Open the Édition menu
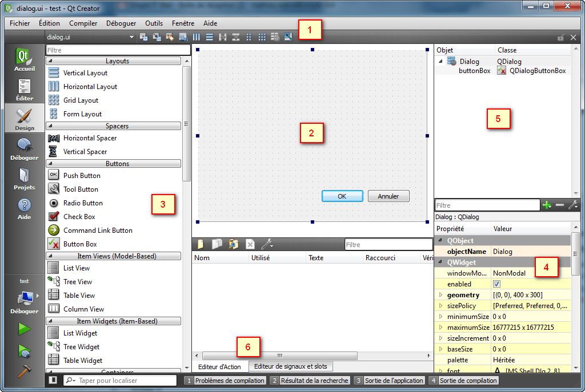Viewport: 585px width, 392px height. (49, 23)
